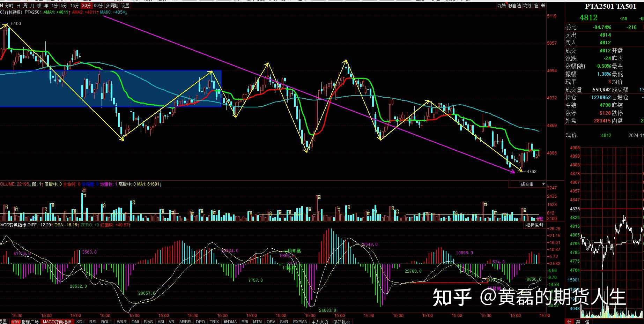The image size is (644, 324).
Task: Open the 窗 window layout button
Action: click(536, 6)
